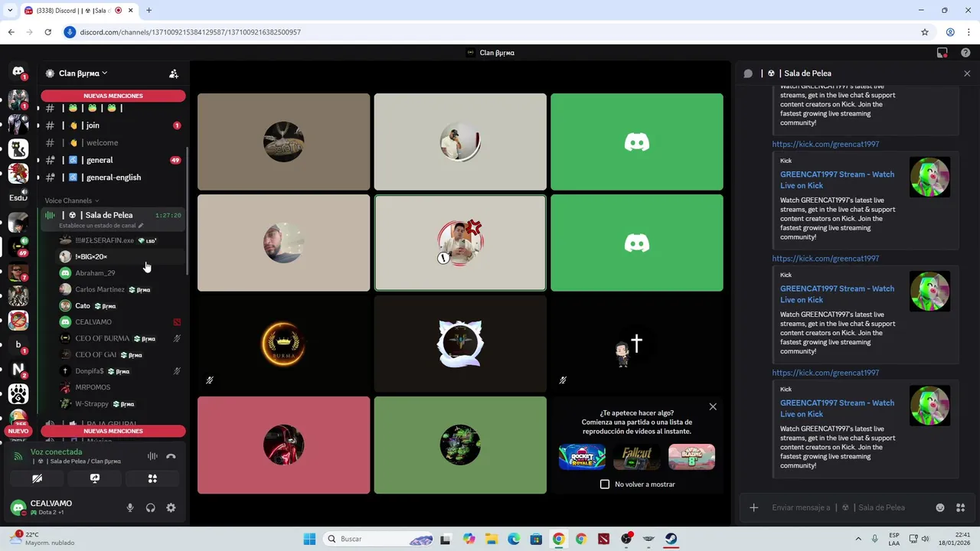
Task: Open apps icon next to emoji picker
Action: pos(961,507)
